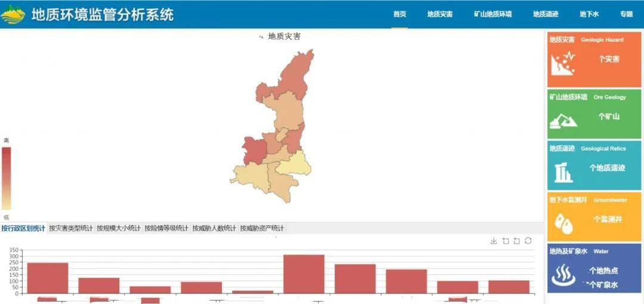Click the ruins pillar icon in Geological Relics card

(x=563, y=172)
